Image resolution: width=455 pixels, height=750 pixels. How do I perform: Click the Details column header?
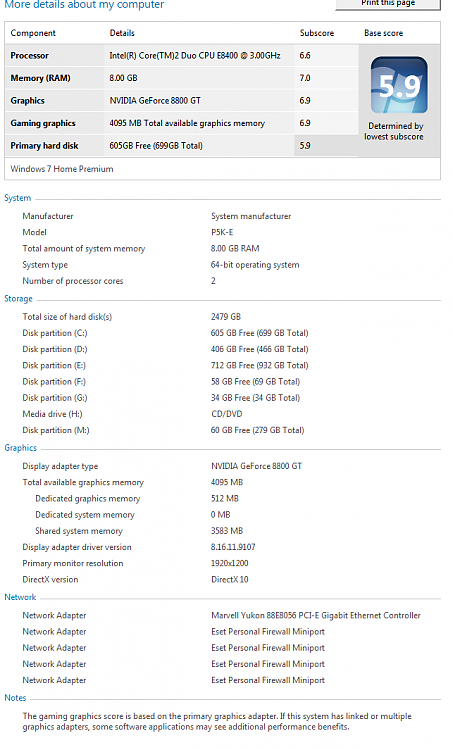(122, 33)
